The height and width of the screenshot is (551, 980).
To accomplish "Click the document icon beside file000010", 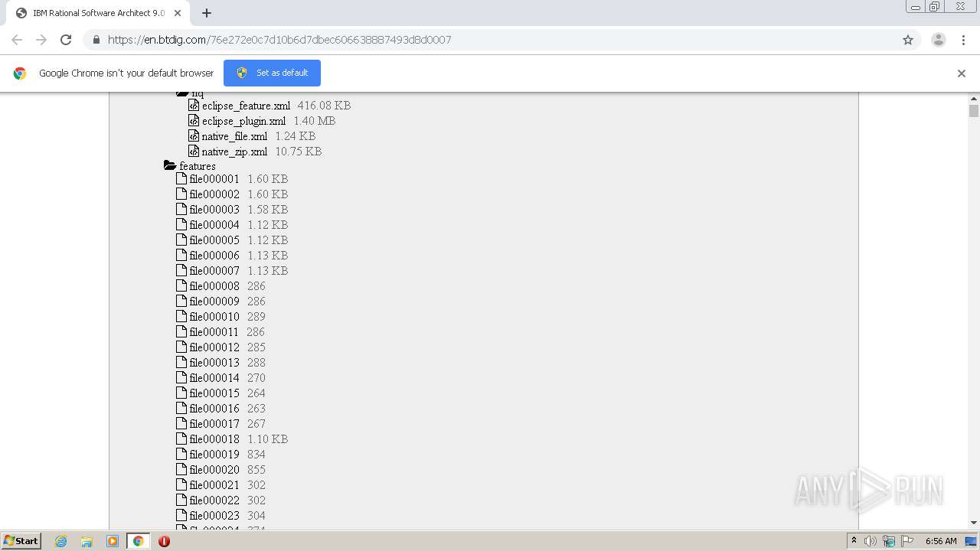I will pyautogui.click(x=181, y=316).
